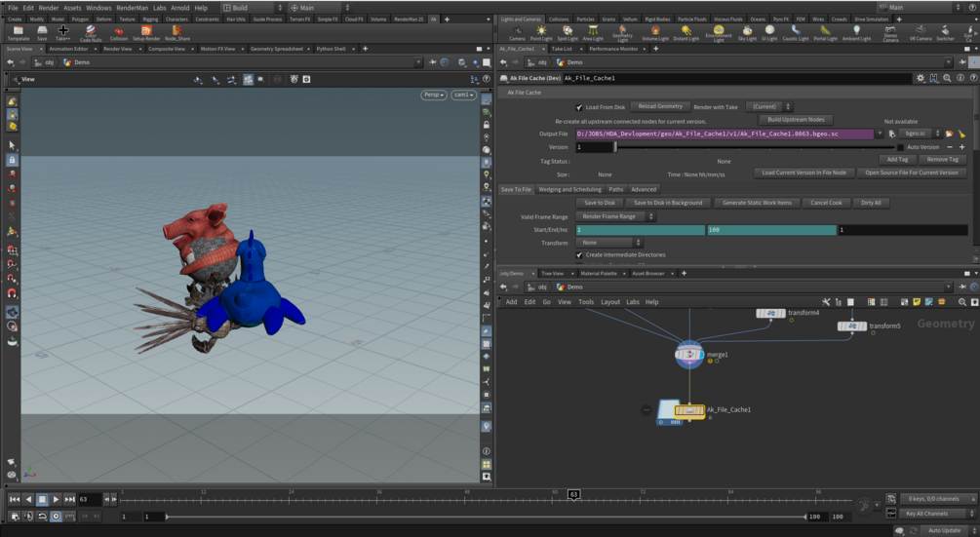
Task: Click the Color Code Nulls tool
Action: click(91, 32)
